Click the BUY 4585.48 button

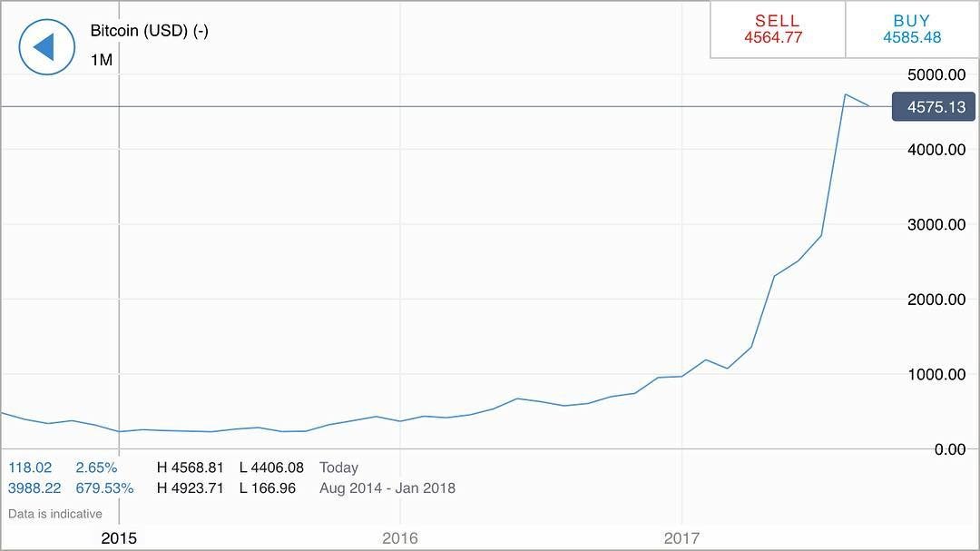(x=912, y=29)
